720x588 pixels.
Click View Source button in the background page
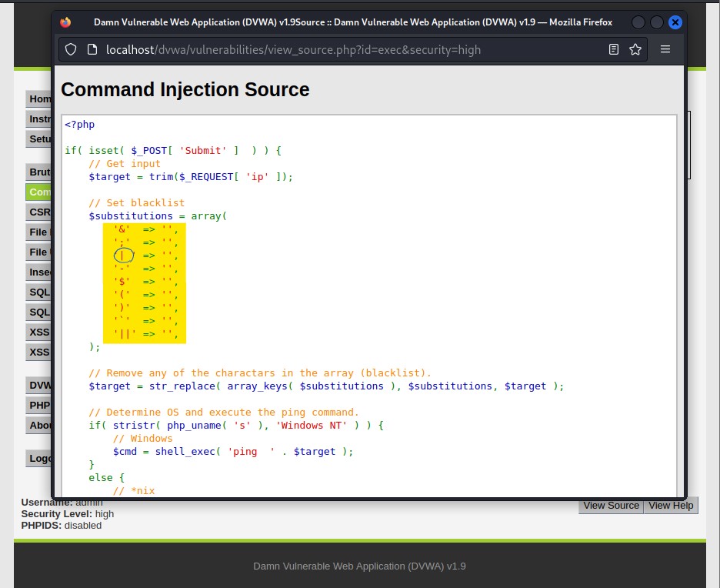click(x=611, y=506)
